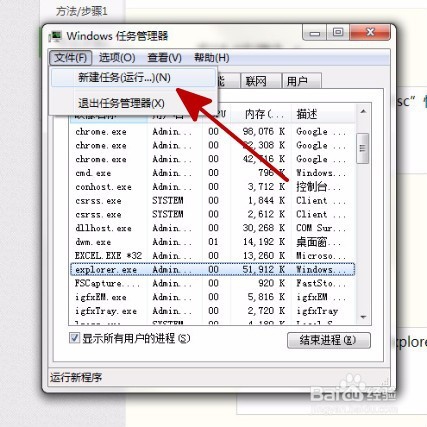Select the EXCEL.EXE *32 process row
The width and height of the screenshot is (427, 427).
pyautogui.click(x=213, y=256)
